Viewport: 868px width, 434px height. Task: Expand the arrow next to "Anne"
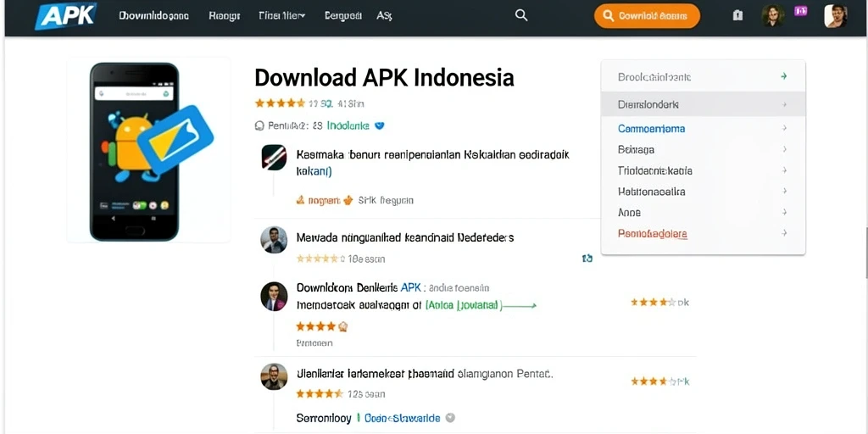[784, 212]
